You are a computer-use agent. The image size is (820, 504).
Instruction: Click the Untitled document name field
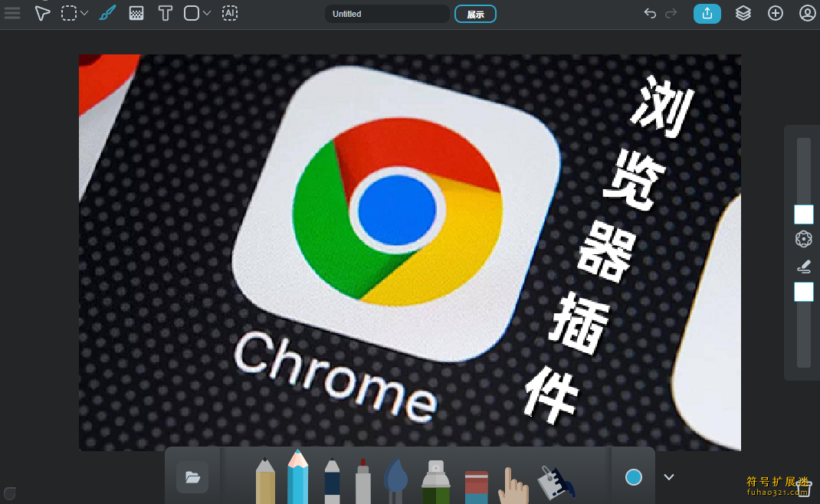387,14
